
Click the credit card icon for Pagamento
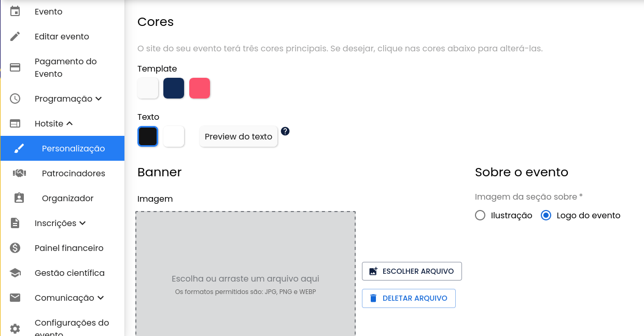click(15, 67)
